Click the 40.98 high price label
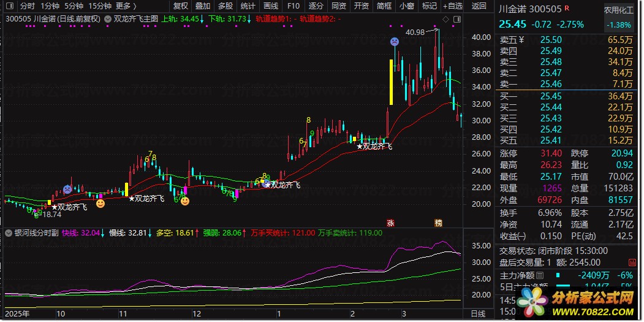Image resolution: width=644 pixels, height=322 pixels. pos(415,32)
